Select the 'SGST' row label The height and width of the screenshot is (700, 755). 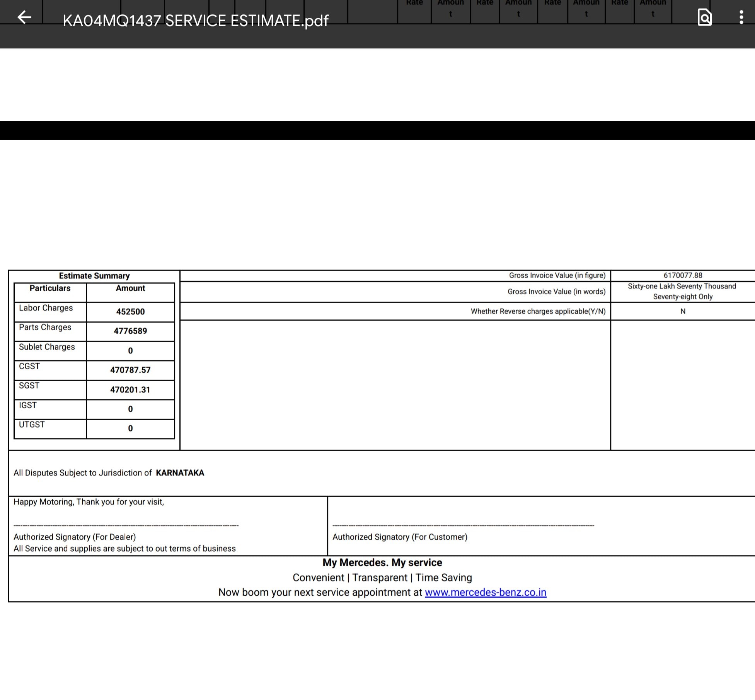(29, 386)
